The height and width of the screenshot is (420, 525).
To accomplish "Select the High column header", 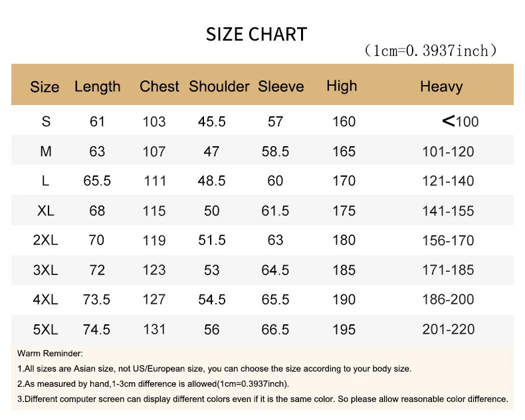I will (x=342, y=86).
